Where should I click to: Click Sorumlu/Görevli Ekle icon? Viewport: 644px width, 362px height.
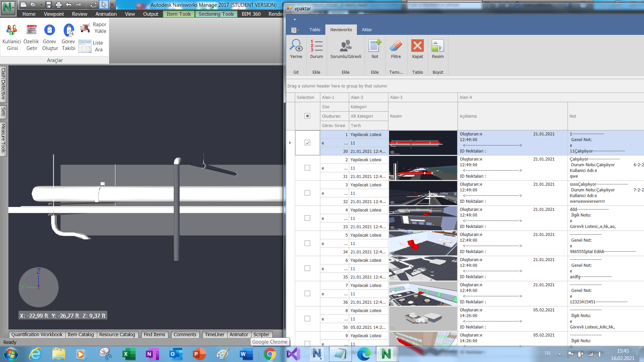click(346, 46)
